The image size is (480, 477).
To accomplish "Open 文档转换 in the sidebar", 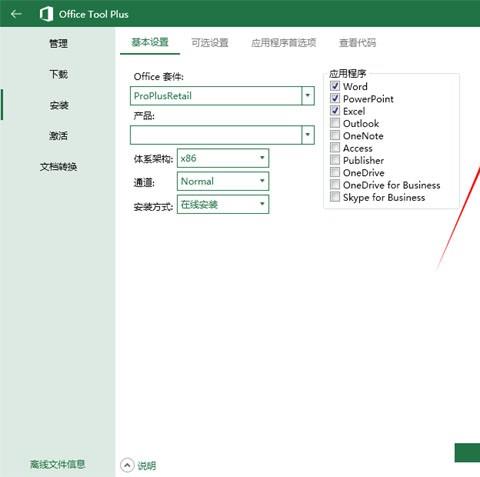I will tap(59, 167).
